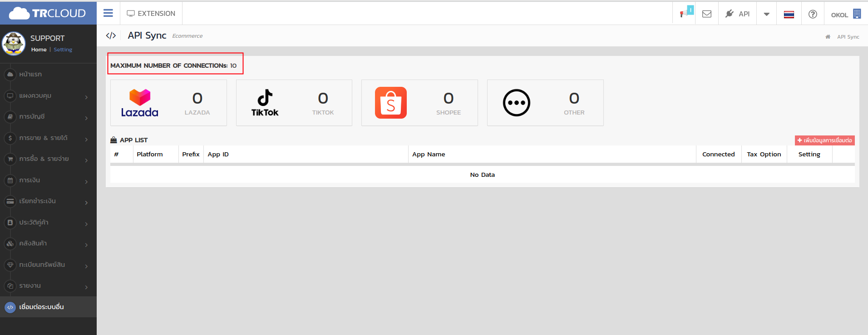868x335 pixels.
Task: Click the การขาย & รายได้ dollar icon
Action: [x=10, y=138]
